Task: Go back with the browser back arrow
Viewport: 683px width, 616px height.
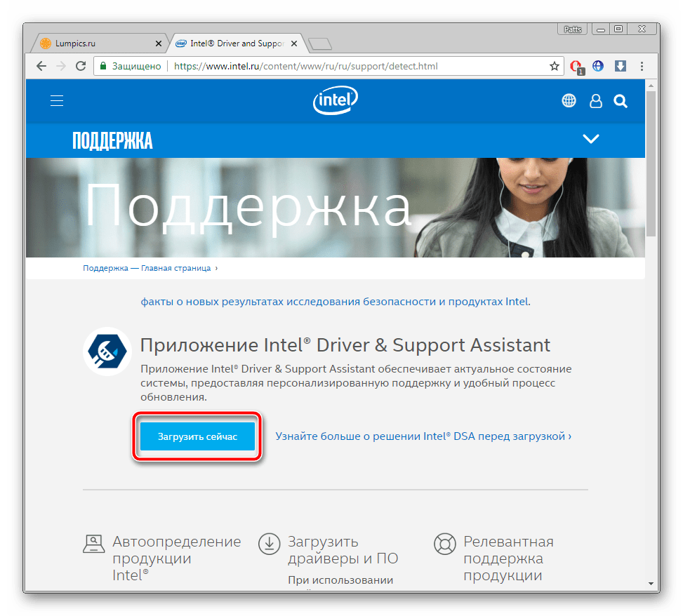Action: [x=41, y=66]
